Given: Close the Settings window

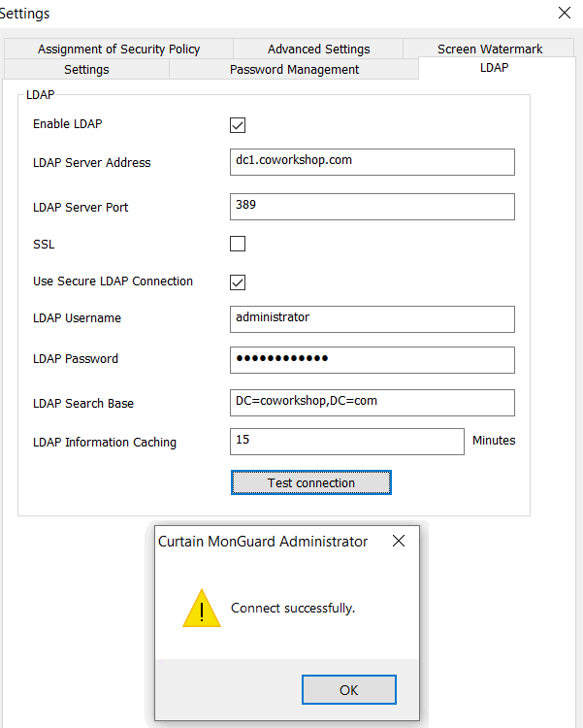Looking at the screenshot, I should (x=565, y=14).
